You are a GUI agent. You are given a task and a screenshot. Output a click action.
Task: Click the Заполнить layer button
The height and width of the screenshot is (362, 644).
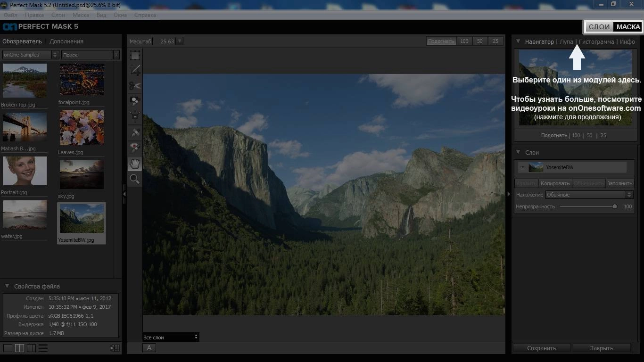(x=619, y=183)
